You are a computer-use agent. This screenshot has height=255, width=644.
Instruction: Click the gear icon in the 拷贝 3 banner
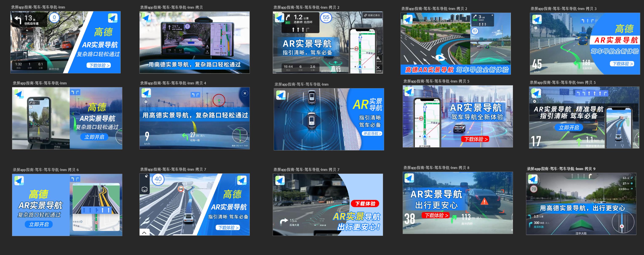536,28
